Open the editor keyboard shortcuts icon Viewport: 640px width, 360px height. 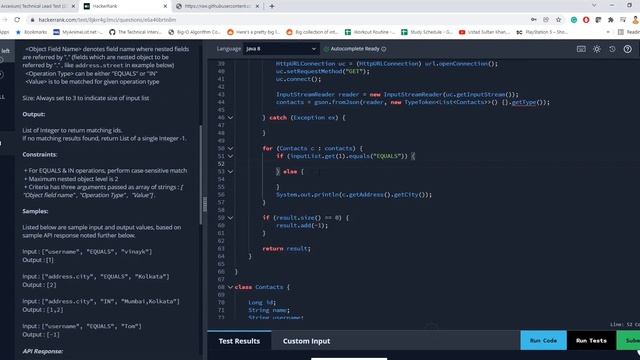tap(581, 49)
